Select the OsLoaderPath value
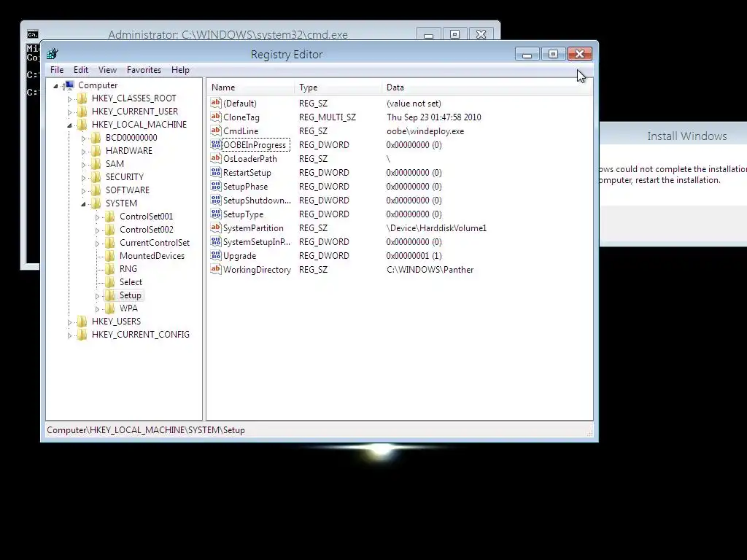Viewport: 747px width, 560px height. [x=249, y=158]
